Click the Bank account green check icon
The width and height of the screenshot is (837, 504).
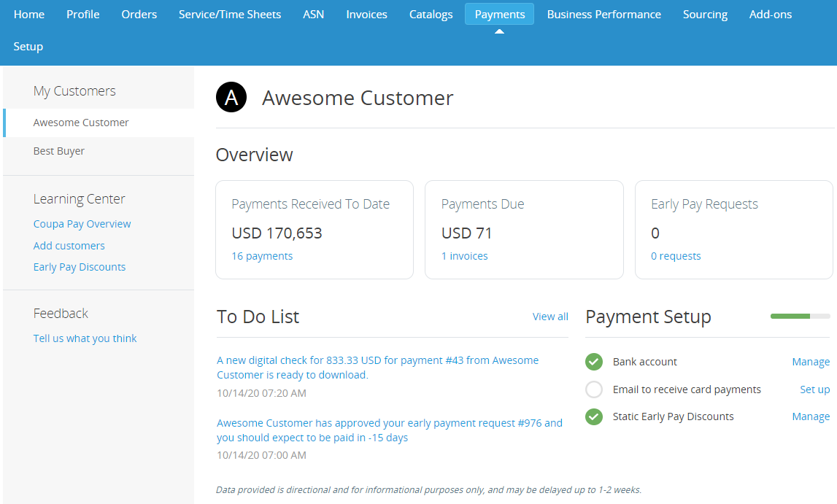click(593, 362)
